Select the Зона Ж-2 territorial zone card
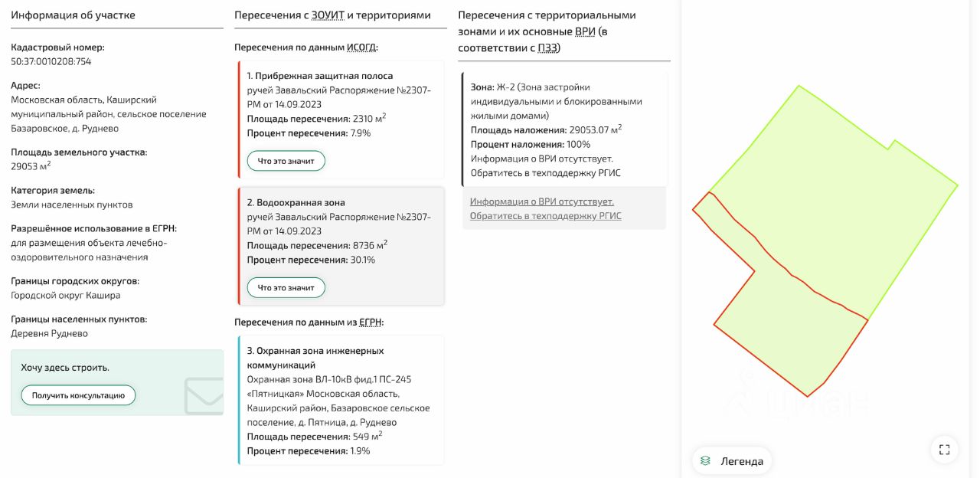 click(564, 129)
